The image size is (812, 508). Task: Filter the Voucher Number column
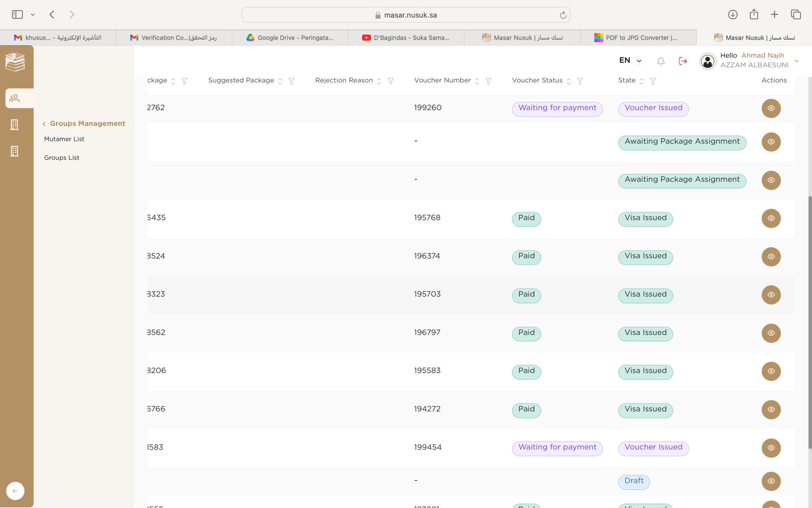pos(488,81)
